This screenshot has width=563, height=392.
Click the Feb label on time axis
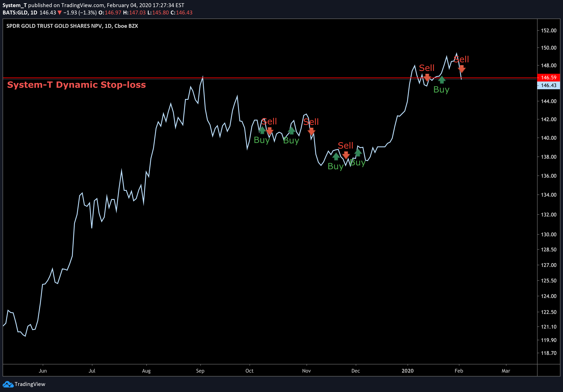coord(459,371)
